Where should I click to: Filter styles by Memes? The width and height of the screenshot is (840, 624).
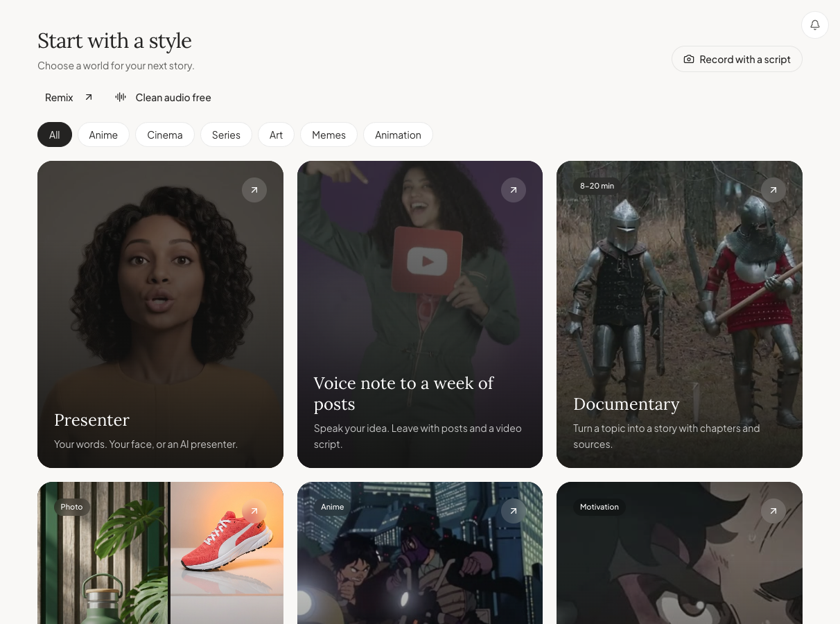(329, 135)
